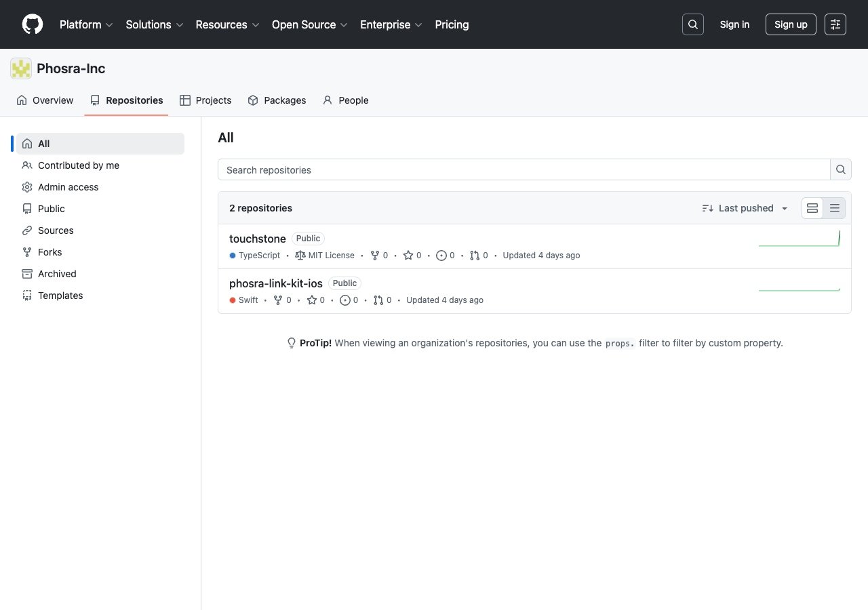Expand the Enterprise menu
The image size is (868, 610).
(391, 24)
